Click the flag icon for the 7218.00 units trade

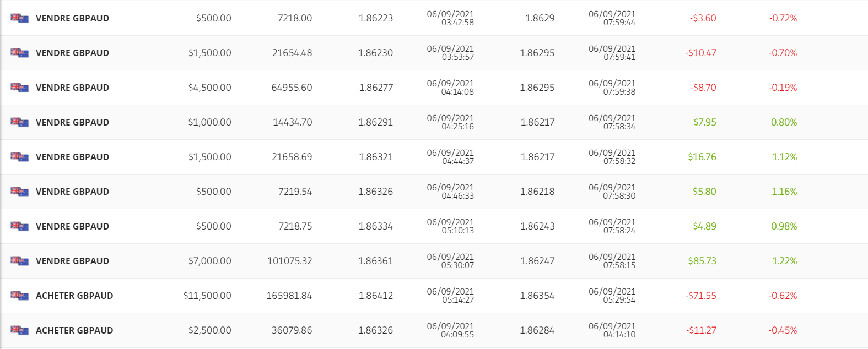pos(19,18)
